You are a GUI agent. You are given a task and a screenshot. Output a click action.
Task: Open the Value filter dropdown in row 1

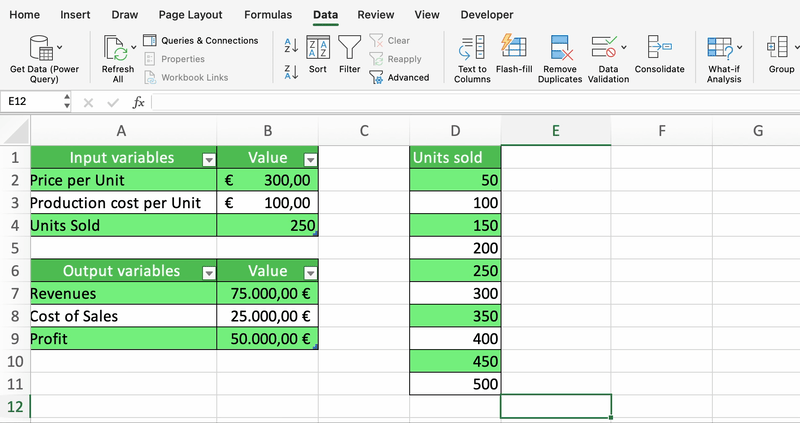coord(310,160)
